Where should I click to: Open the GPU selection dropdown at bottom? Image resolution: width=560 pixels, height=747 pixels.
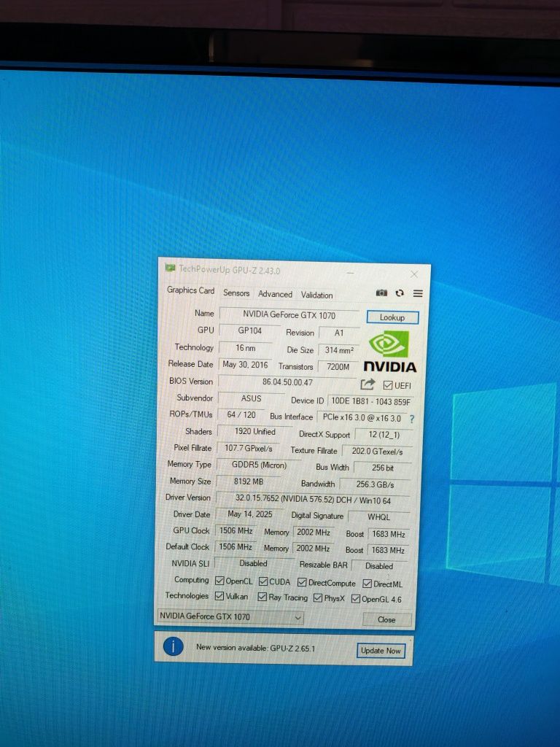pos(230,617)
